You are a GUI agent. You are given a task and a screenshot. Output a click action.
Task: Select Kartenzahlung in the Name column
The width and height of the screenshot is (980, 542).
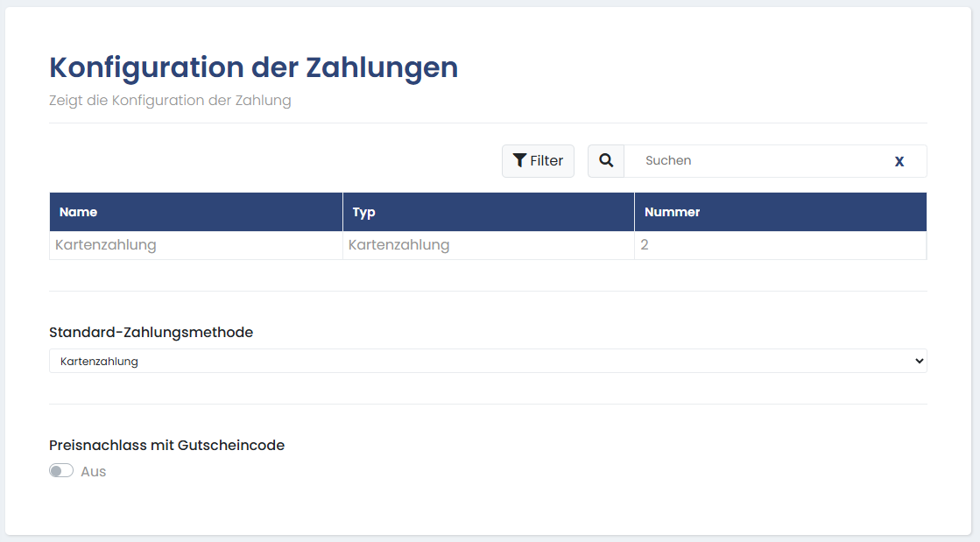click(x=106, y=245)
